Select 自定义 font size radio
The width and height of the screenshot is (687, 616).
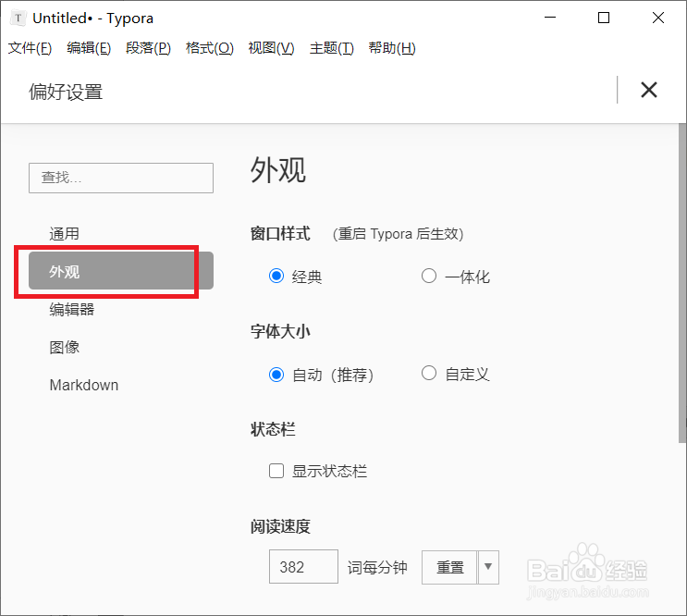tap(428, 374)
